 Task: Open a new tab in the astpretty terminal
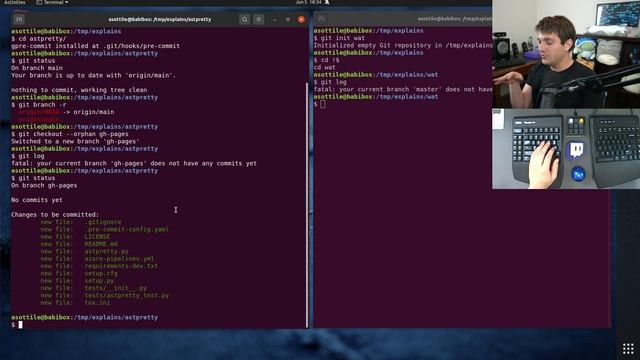19,19
